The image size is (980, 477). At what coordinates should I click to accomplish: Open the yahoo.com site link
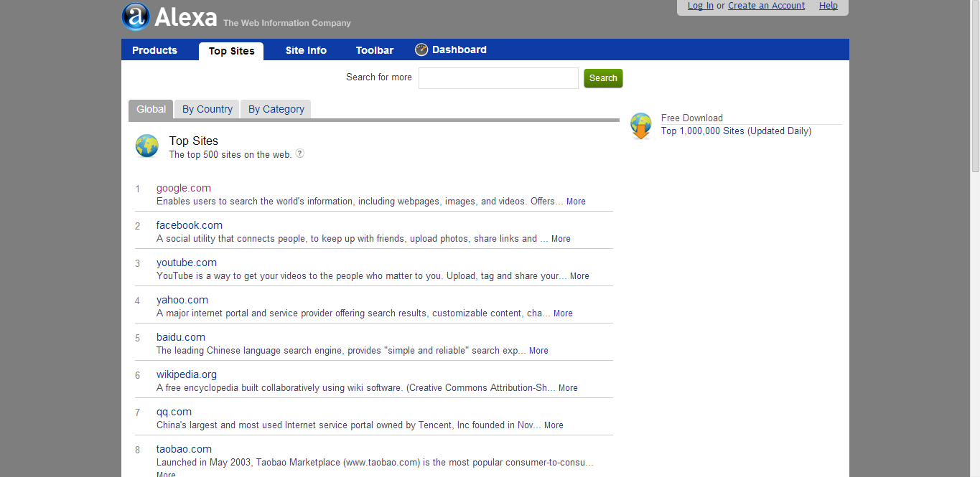point(182,300)
